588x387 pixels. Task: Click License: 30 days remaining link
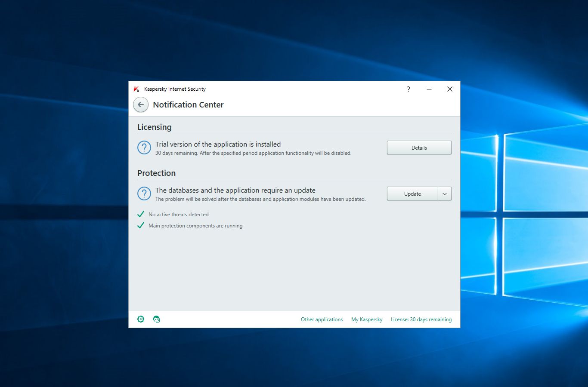[x=421, y=319]
